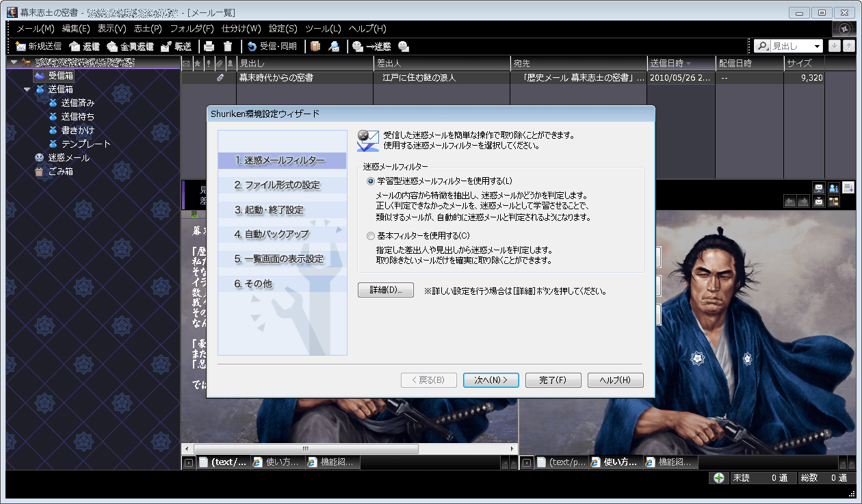
Task: Click the search up arrow button
Action: click(x=849, y=46)
